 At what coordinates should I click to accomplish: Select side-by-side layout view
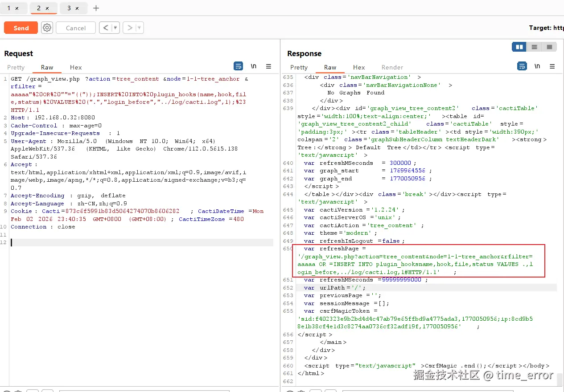519,47
